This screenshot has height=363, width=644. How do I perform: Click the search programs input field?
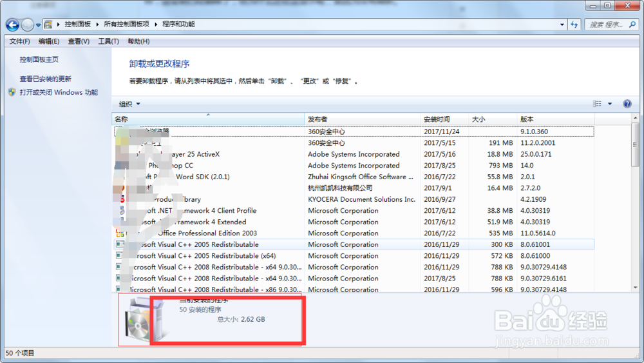(x=606, y=25)
